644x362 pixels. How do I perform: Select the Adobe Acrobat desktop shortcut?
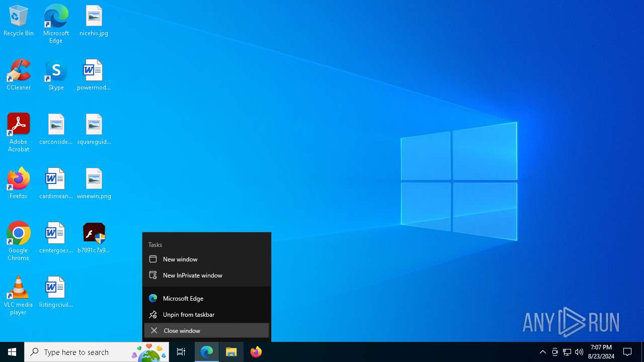(x=19, y=132)
